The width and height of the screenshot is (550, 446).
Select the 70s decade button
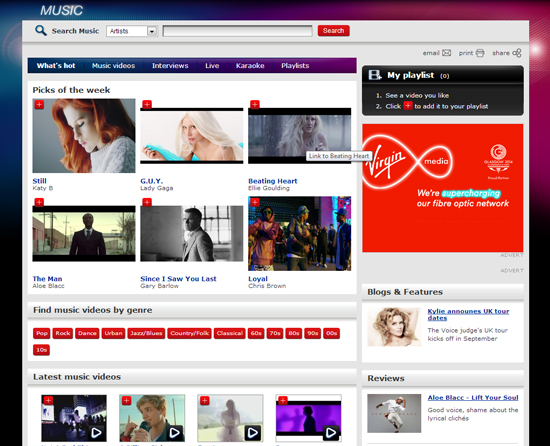(275, 333)
